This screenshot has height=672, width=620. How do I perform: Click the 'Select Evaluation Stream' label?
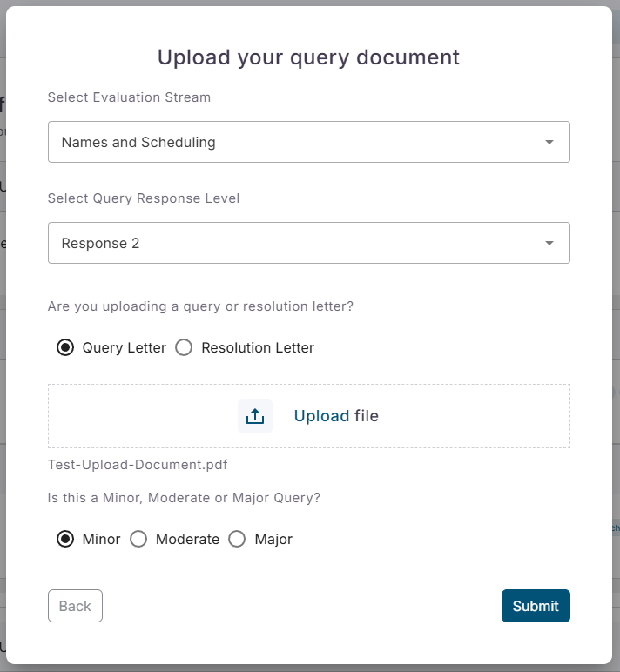pos(129,97)
